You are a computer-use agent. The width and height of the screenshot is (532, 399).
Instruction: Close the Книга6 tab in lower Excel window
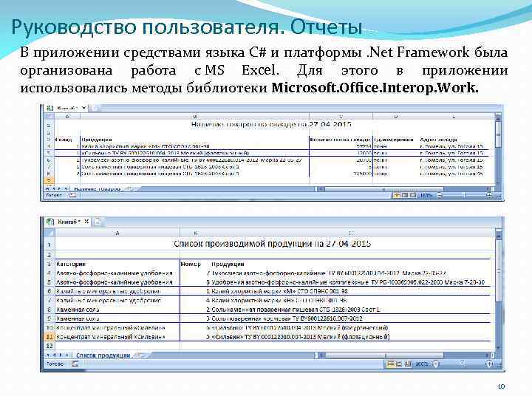pos(86,222)
